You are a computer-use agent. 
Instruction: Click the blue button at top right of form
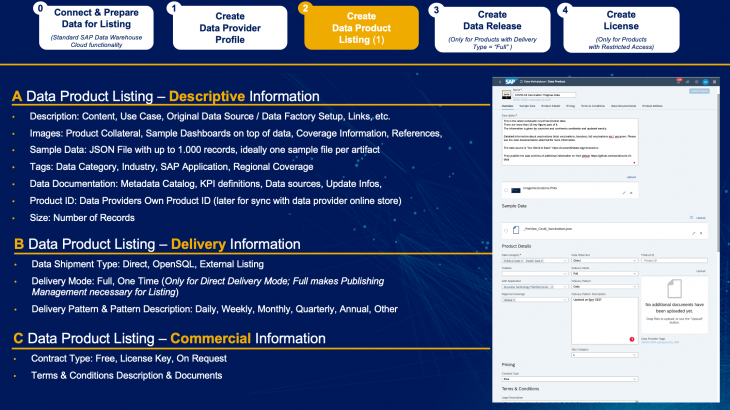pyautogui.click(x=699, y=91)
